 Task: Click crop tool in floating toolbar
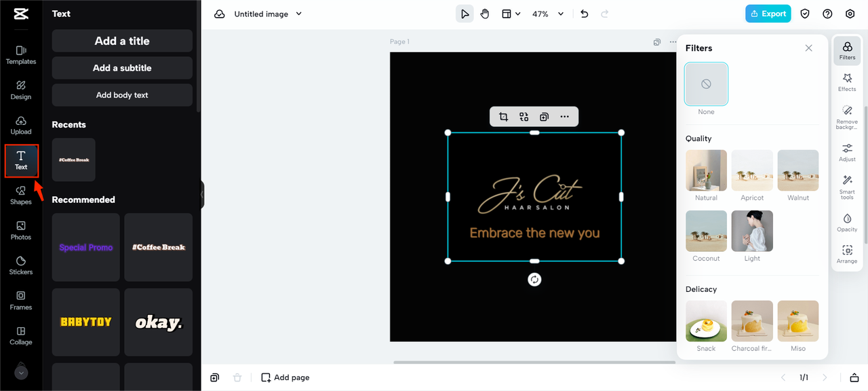tap(503, 117)
